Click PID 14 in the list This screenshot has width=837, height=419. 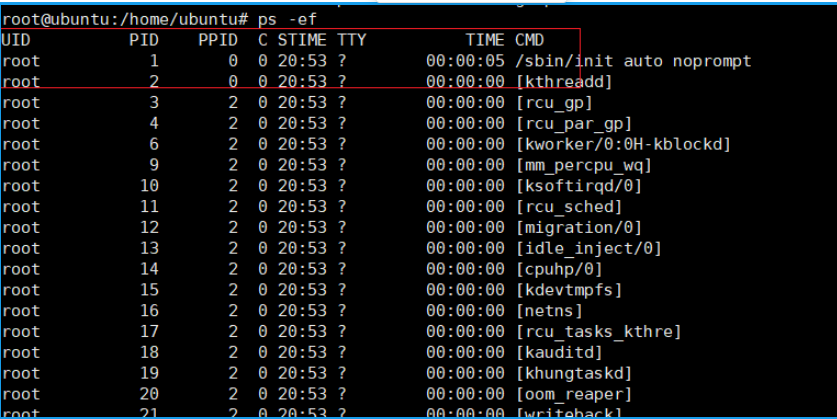(149, 269)
